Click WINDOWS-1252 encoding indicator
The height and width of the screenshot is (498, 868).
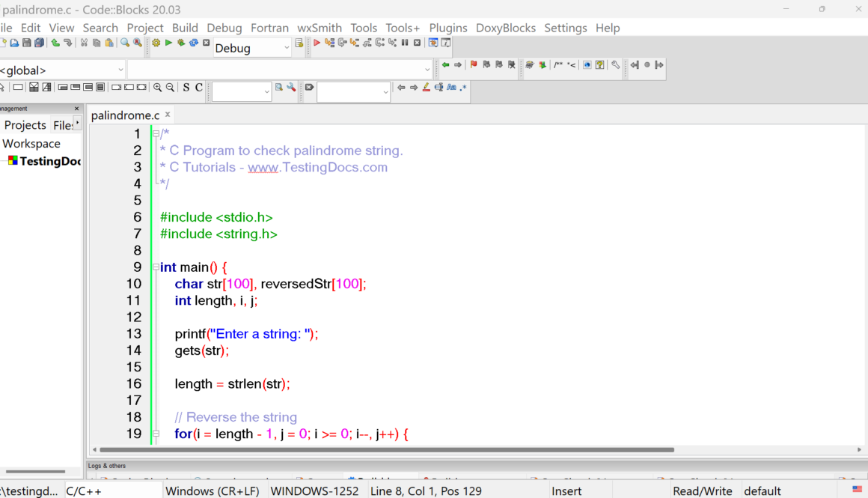click(315, 491)
